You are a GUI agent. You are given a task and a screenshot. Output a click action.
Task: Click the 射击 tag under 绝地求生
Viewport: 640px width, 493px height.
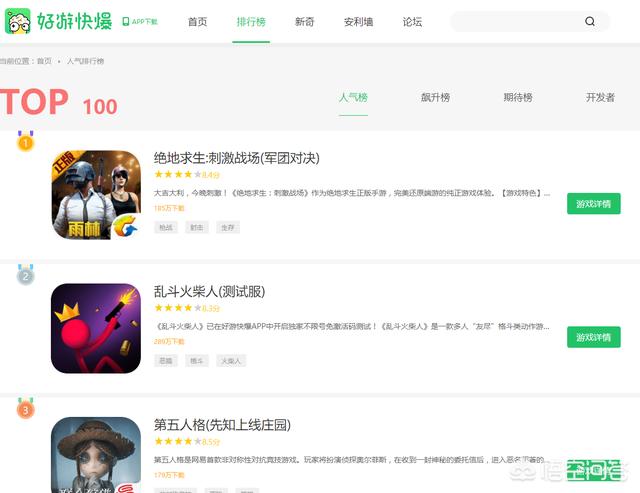click(x=197, y=227)
